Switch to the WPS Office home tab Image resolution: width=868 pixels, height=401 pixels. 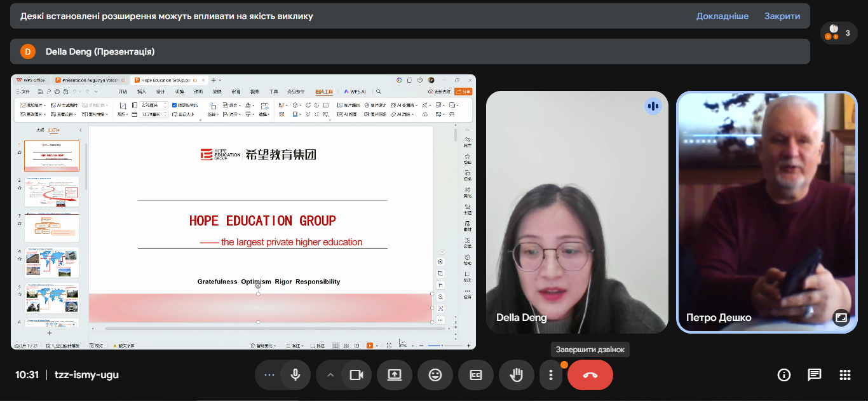point(31,80)
